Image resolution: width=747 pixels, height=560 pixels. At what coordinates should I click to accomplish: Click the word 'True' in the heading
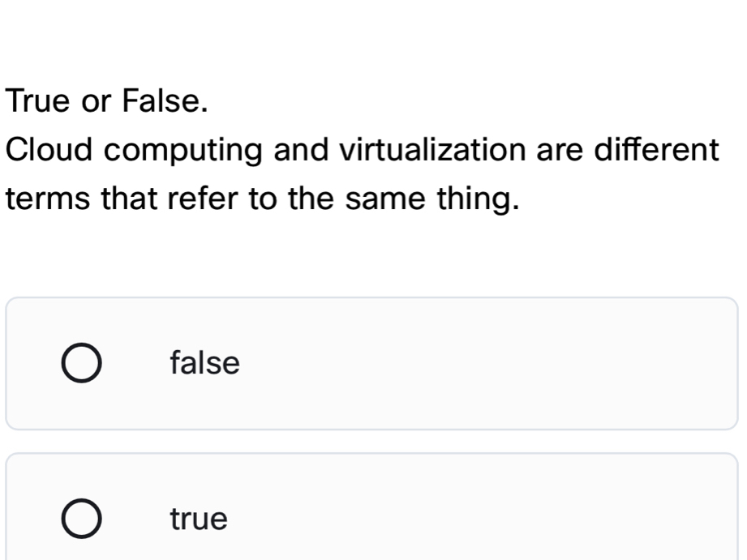[x=38, y=101]
